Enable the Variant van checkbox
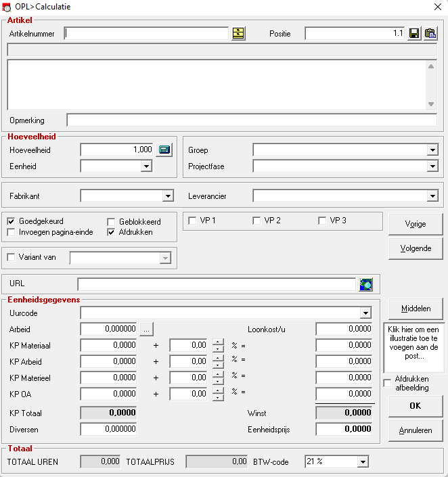Image resolution: width=448 pixels, height=477 pixels. click(12, 257)
